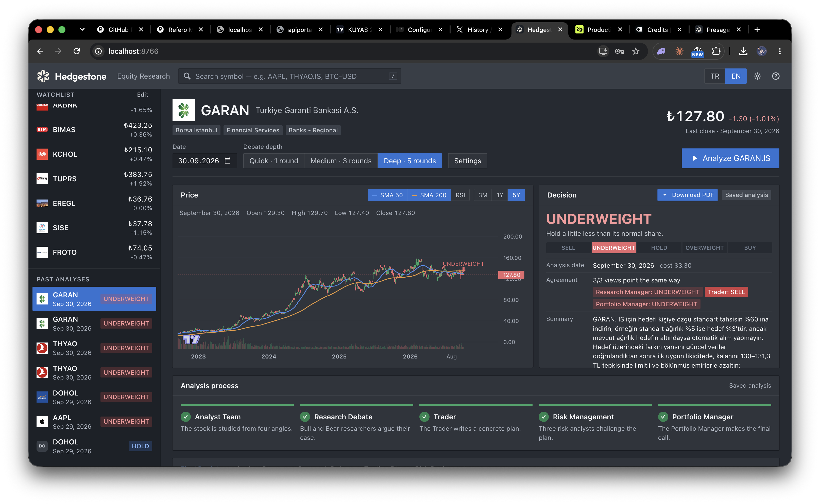
Task: Select Medium · 3 rounds debate depth
Action: (341, 161)
